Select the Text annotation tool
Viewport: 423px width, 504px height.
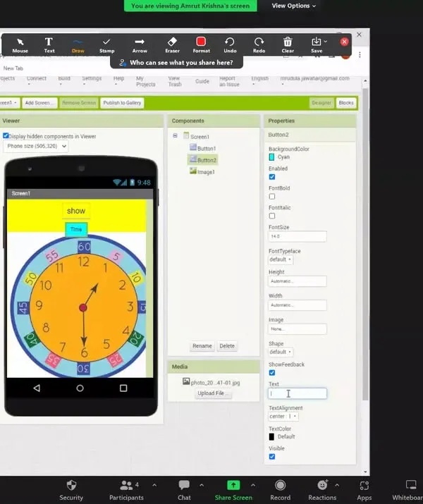49,45
